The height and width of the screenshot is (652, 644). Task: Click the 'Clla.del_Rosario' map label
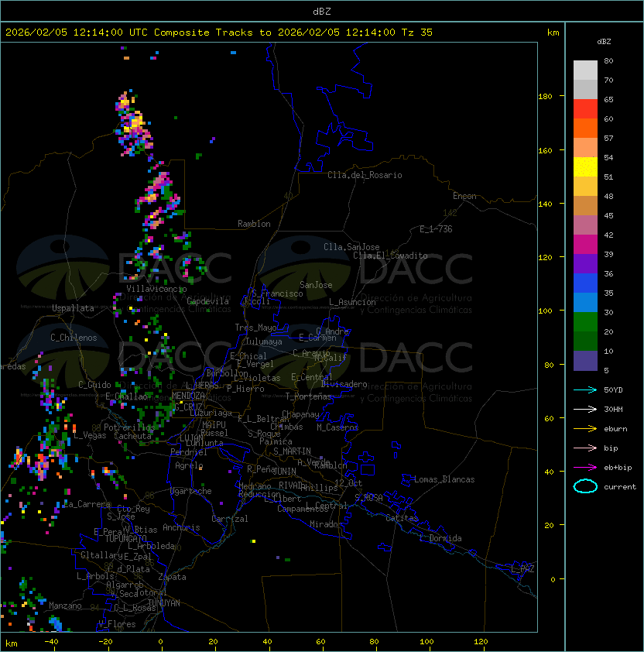[365, 175]
